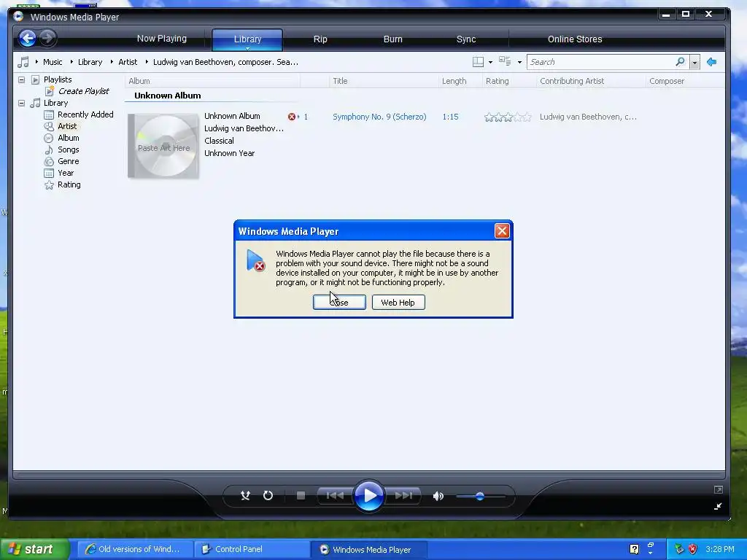
Task: Sort by the Title column header
Action: point(384,81)
